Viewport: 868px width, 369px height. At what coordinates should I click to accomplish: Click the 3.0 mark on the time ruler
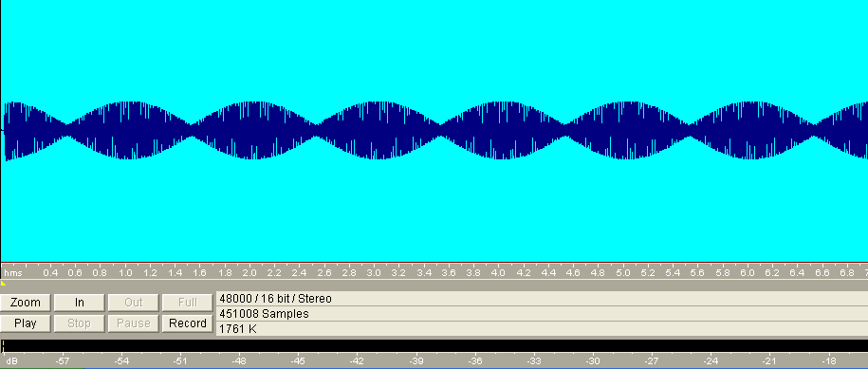click(374, 273)
